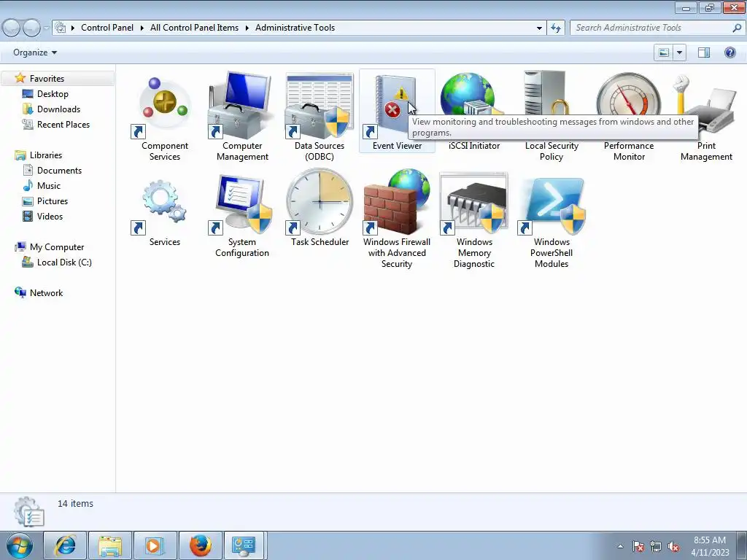Expand arrow after All Control Panel Items
The height and width of the screenshot is (560, 747).
(247, 28)
